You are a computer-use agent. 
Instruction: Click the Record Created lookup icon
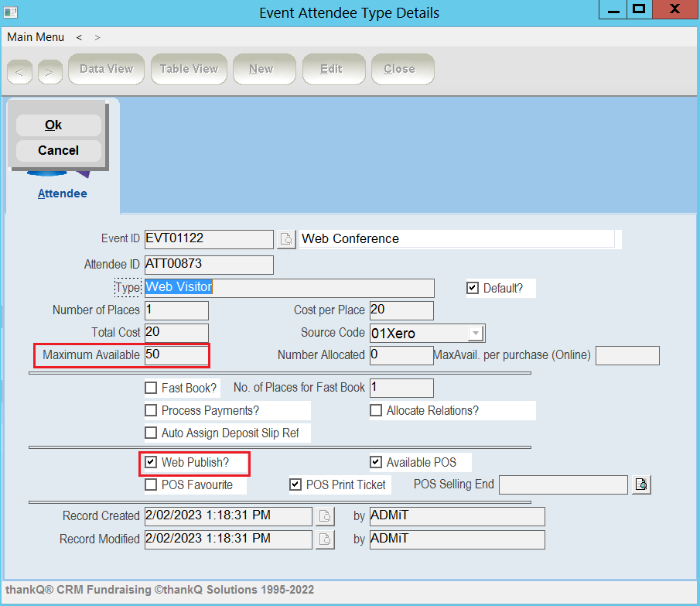(x=325, y=516)
